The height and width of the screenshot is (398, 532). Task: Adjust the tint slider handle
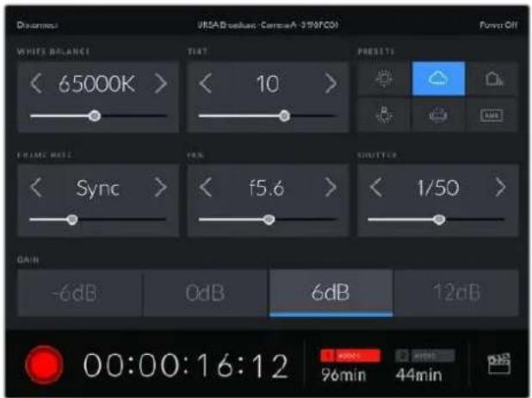[284, 115]
